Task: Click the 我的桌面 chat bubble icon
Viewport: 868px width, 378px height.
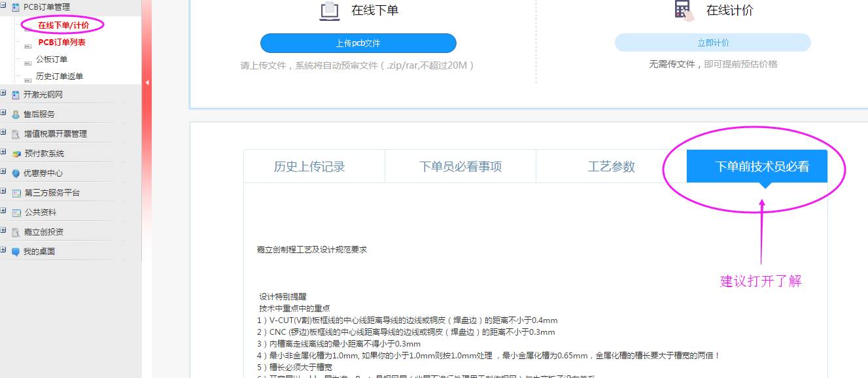Action: coord(16,252)
